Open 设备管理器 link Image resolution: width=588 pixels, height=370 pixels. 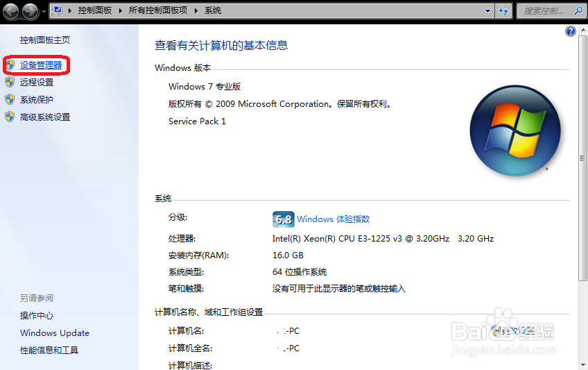pyautogui.click(x=41, y=65)
